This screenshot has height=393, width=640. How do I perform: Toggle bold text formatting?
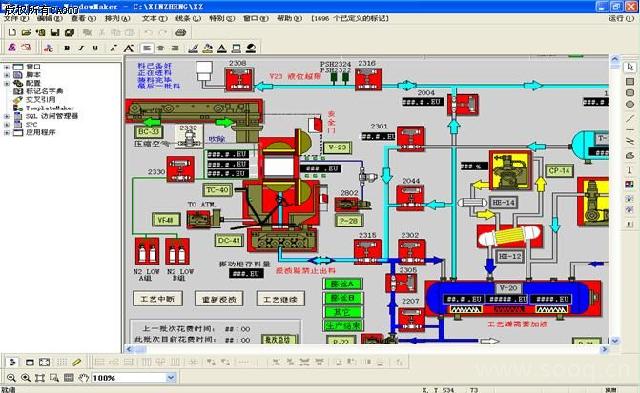67,48
